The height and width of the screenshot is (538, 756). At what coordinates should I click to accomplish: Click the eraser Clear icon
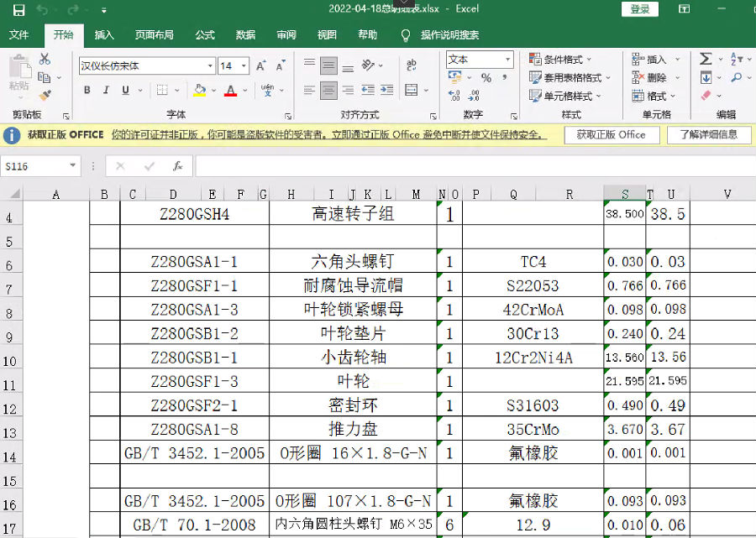706,96
